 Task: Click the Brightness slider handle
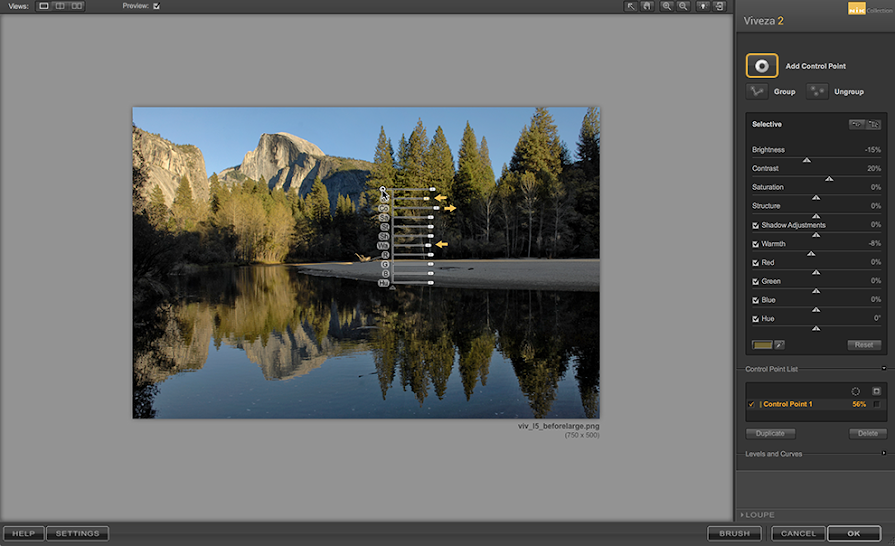click(806, 159)
